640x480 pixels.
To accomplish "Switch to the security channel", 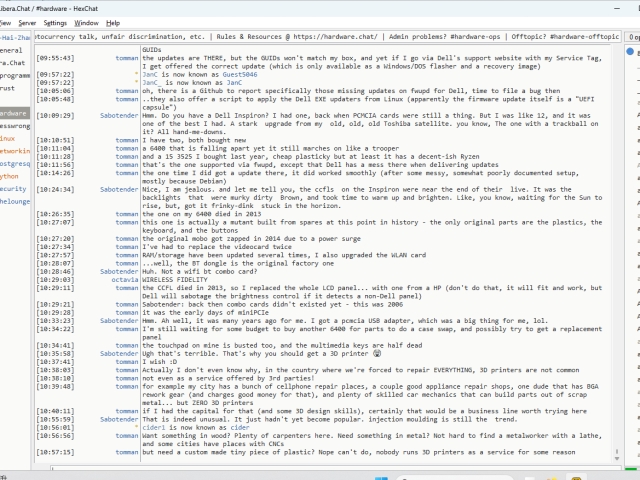I will [13, 189].
